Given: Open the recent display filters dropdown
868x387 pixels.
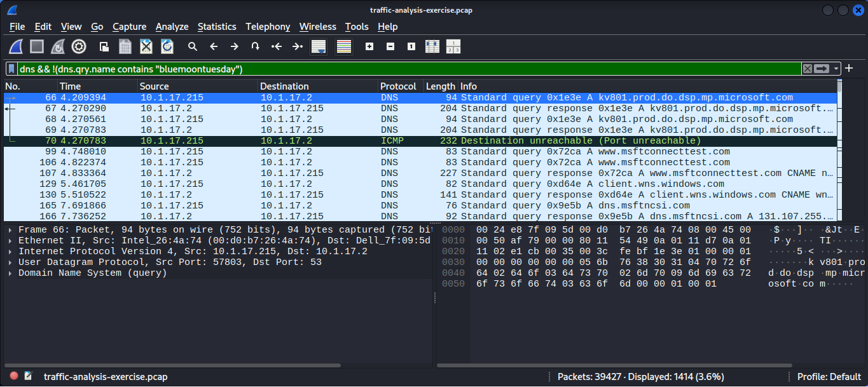Looking at the screenshot, I should click(x=836, y=69).
